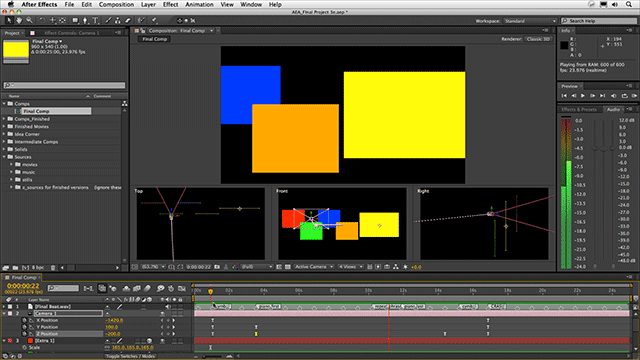Viewport: 640px width, 360px height.
Task: Select the Clone Stamp tool
Action: (118, 20)
